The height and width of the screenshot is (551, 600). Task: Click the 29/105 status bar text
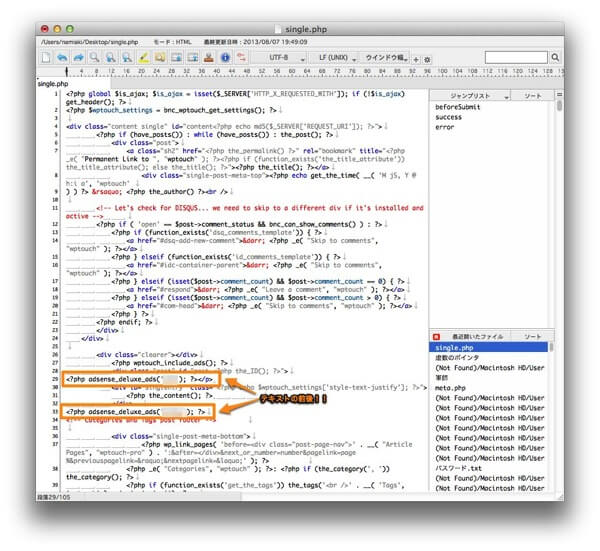54,497
